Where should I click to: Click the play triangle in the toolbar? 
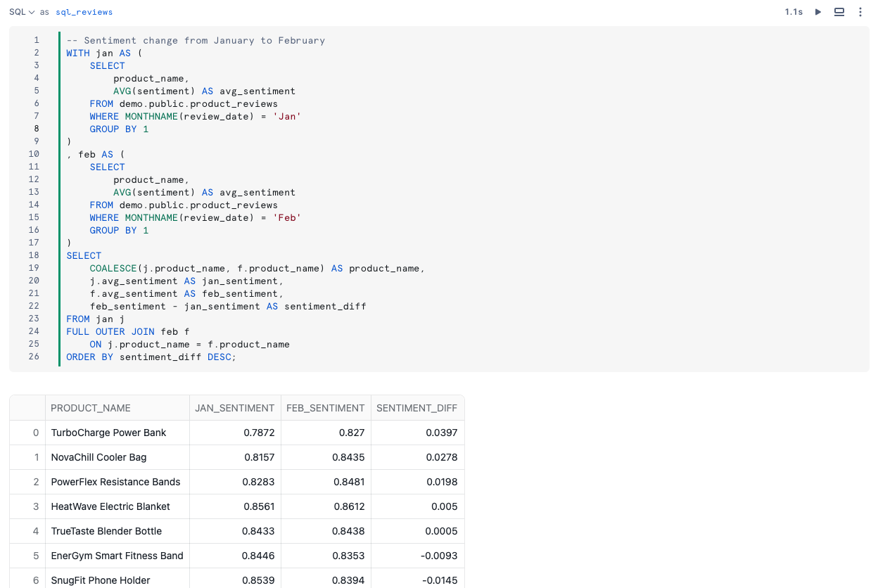coord(817,12)
